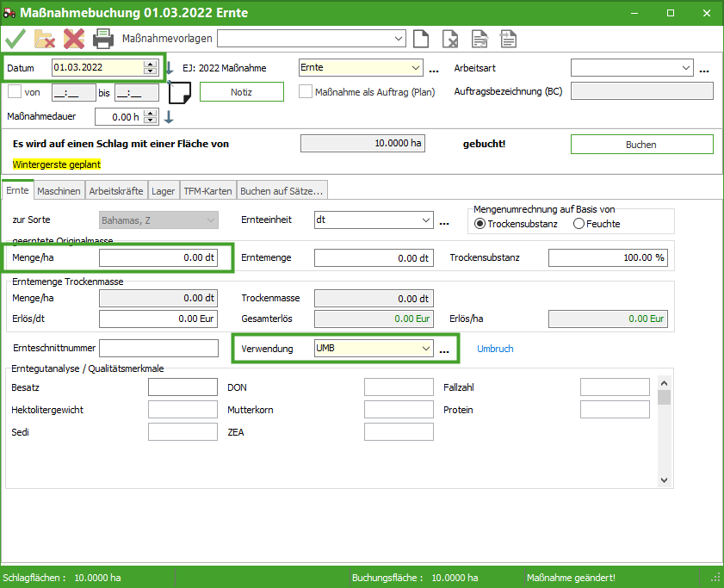This screenshot has width=724, height=588.
Task: Click the green checkmark save icon
Action: (15, 39)
